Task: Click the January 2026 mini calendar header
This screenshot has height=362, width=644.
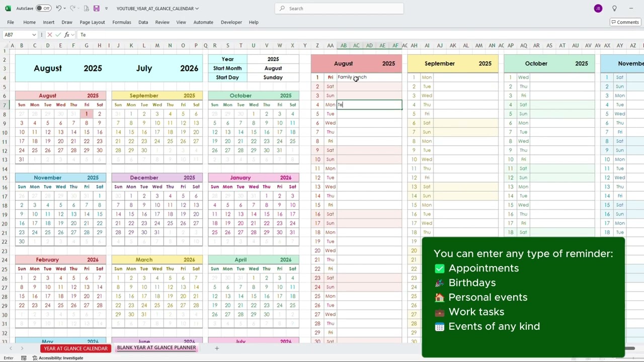Action: [x=254, y=177]
